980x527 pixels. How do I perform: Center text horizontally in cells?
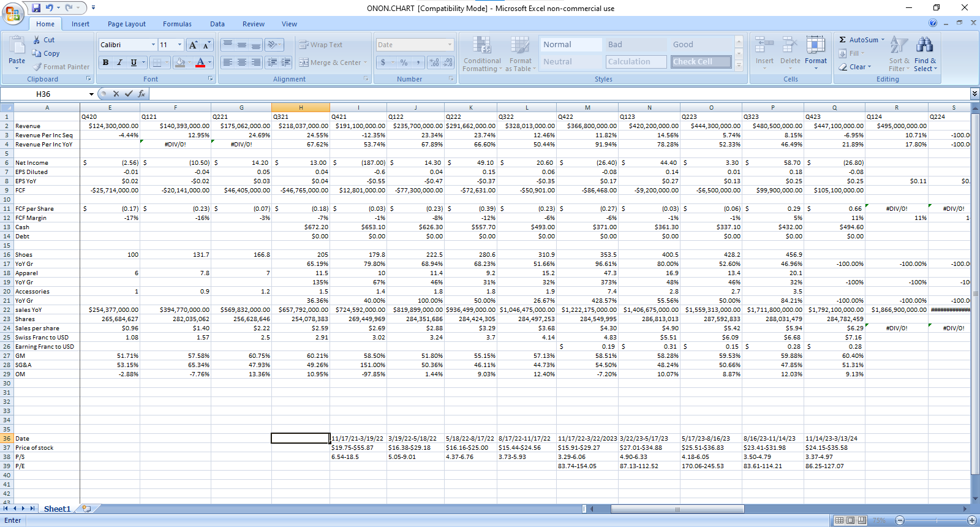tap(242, 63)
